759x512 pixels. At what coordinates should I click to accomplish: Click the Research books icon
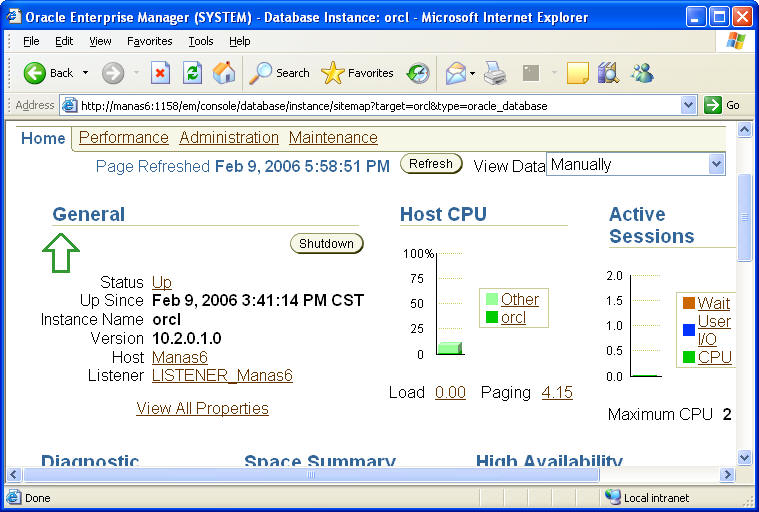[608, 73]
